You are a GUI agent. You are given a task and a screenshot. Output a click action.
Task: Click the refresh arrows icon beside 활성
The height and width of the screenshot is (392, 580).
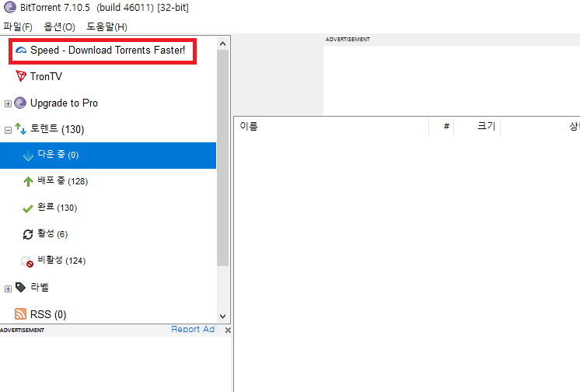[28, 234]
